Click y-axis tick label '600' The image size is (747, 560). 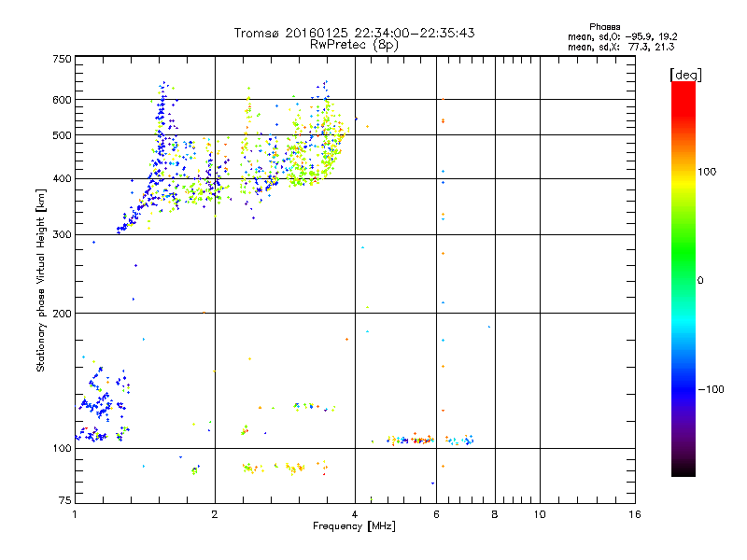coord(62,100)
